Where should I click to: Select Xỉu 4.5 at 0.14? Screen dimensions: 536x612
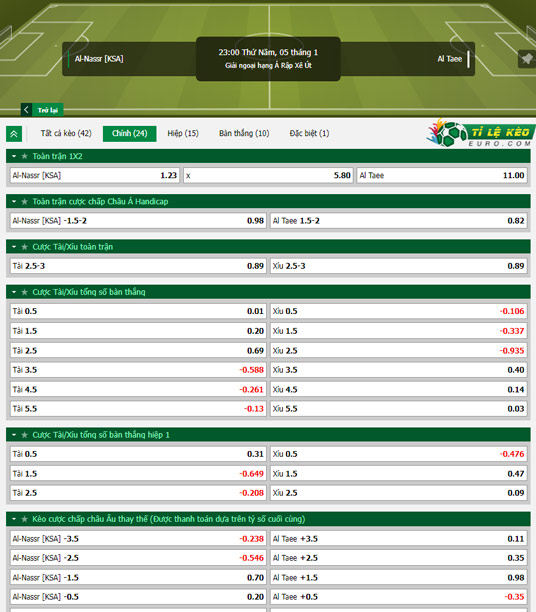coord(399,389)
